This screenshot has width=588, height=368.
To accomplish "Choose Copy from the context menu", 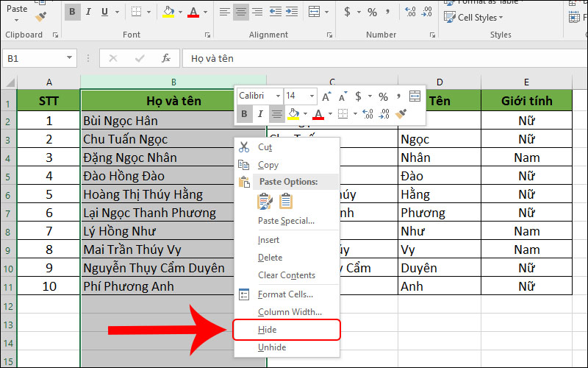I will (287, 165).
